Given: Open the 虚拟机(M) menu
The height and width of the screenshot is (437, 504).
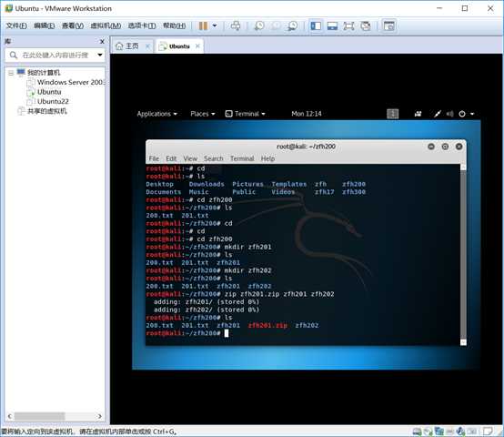Looking at the screenshot, I should (106, 25).
